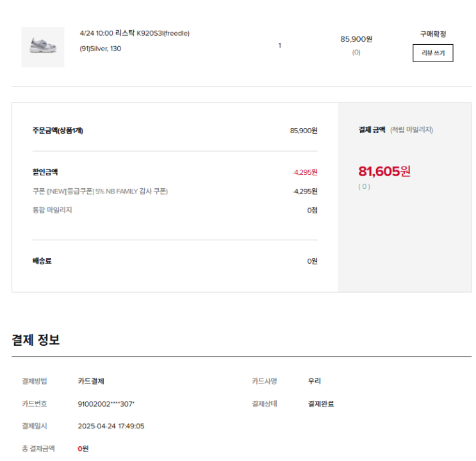
Task: Click the 결제 정보 section heading
Action: coord(36,340)
